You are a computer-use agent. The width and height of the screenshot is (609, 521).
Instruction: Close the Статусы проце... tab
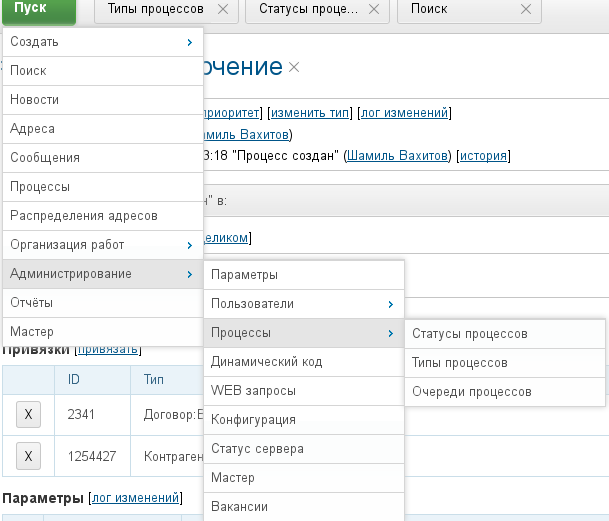(374, 9)
